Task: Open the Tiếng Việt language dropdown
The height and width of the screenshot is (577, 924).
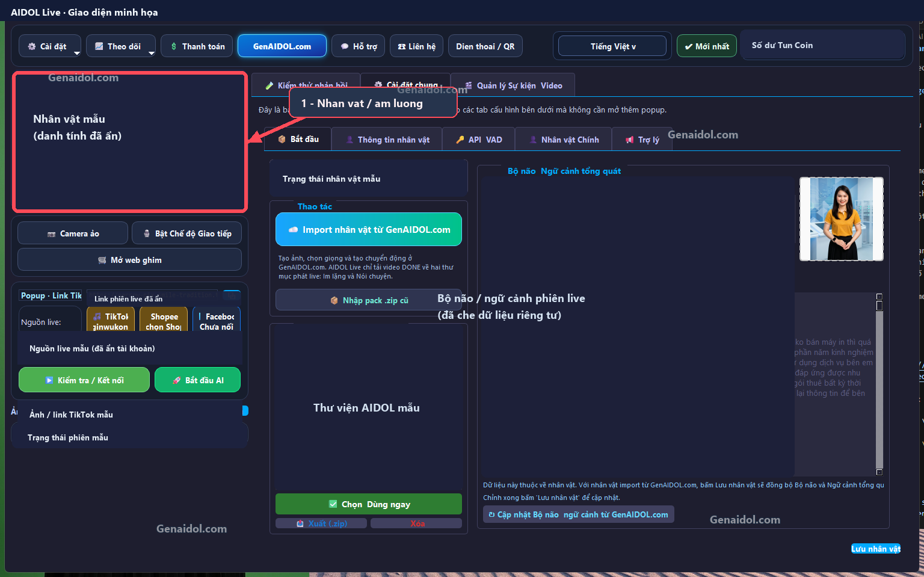Action: click(x=612, y=46)
